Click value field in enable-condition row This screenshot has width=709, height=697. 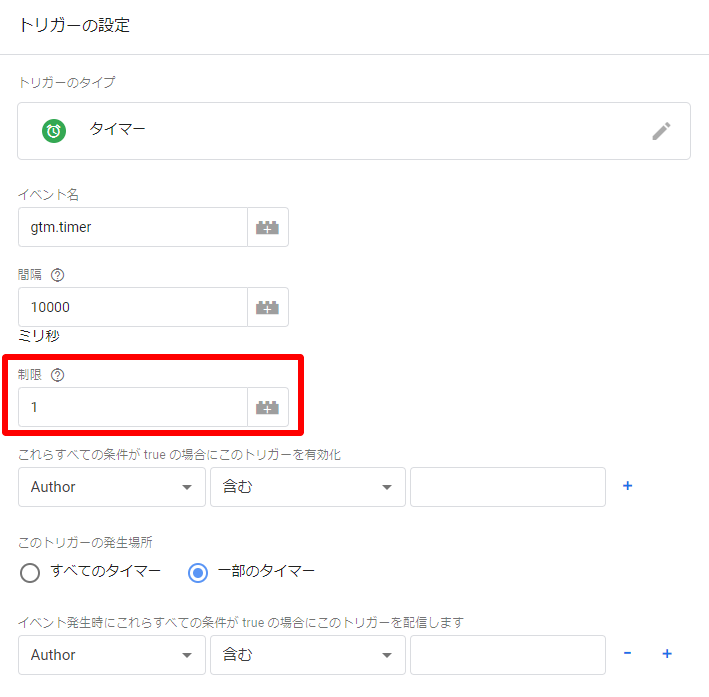(508, 487)
